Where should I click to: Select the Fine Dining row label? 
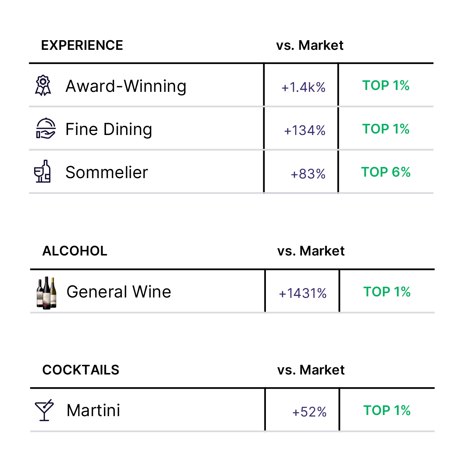click(x=109, y=129)
